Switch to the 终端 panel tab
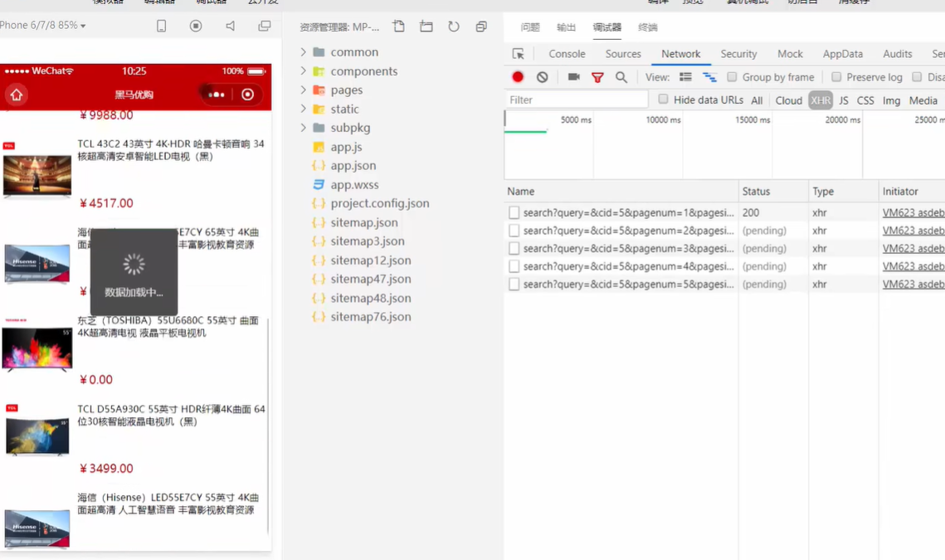The height and width of the screenshot is (560, 945). pyautogui.click(x=648, y=27)
